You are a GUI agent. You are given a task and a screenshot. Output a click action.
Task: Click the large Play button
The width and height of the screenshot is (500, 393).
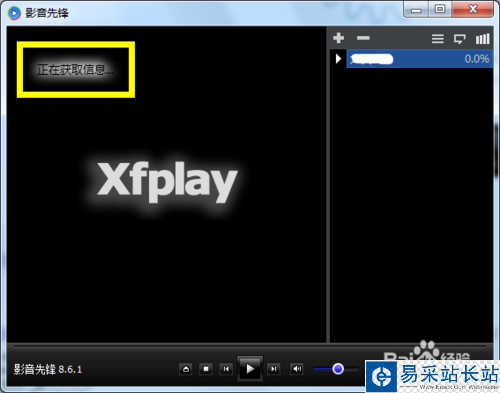(x=250, y=369)
